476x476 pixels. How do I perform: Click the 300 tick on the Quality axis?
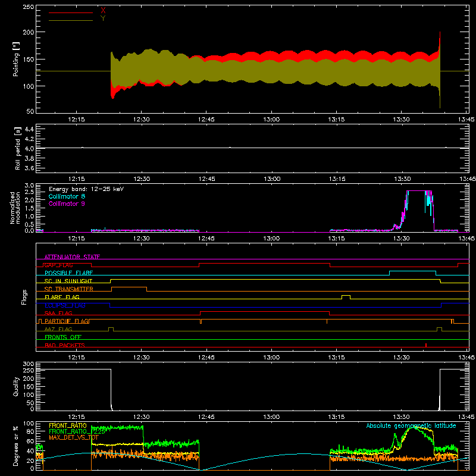29,364
